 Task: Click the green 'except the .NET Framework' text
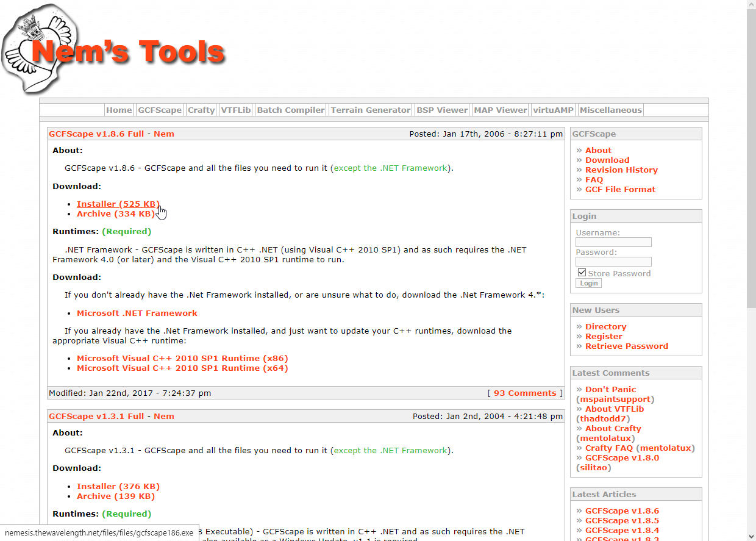pyautogui.click(x=391, y=168)
